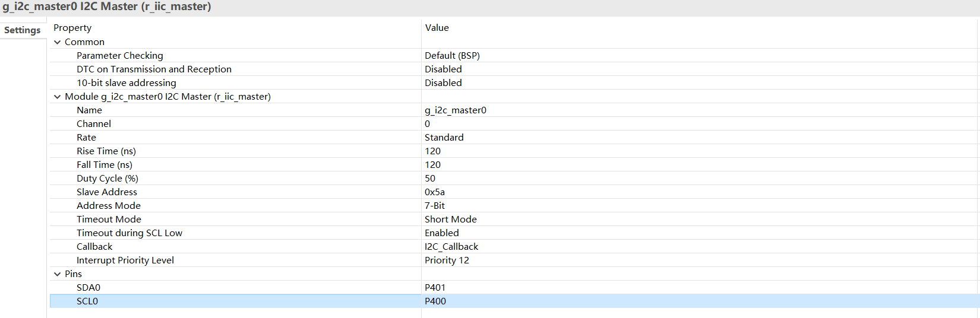Select the Common section label
The image size is (980, 318).
pos(84,42)
